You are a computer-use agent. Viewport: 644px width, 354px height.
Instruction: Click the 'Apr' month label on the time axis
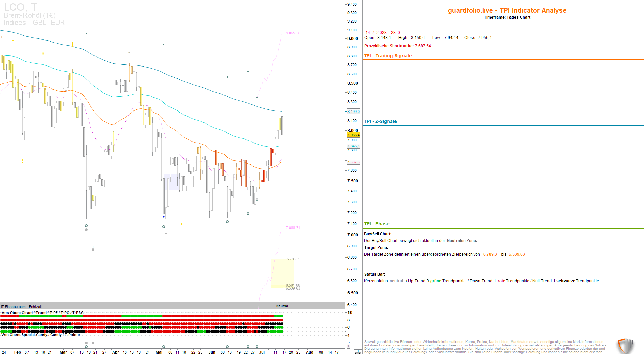(x=116, y=352)
